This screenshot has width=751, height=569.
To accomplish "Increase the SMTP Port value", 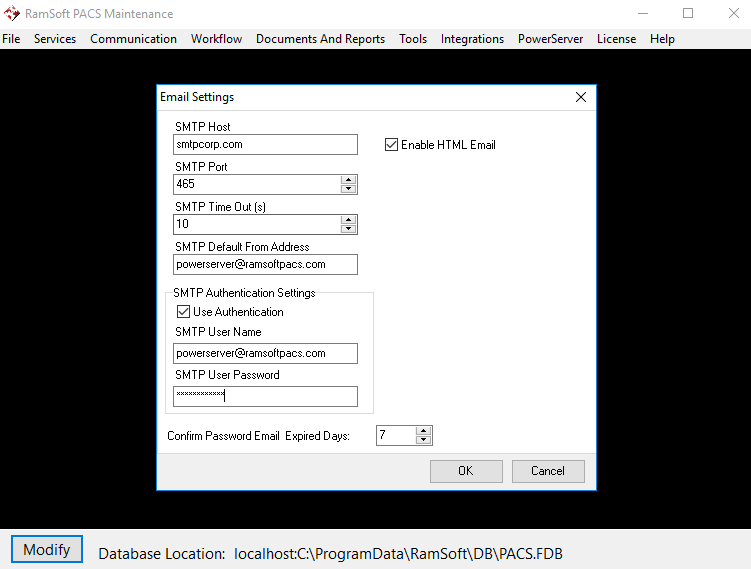I will [x=348, y=180].
